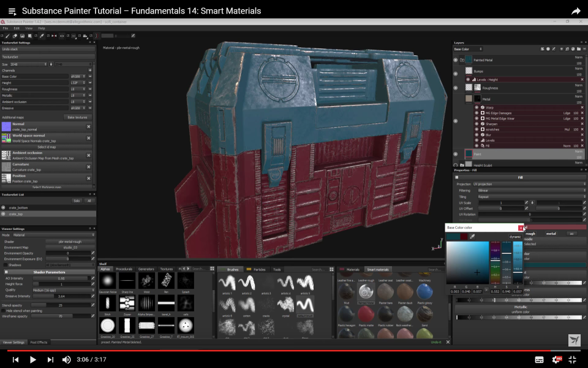The image size is (588, 368).
Task: Delete the Warp effect from Metal layer
Action: click(x=582, y=107)
